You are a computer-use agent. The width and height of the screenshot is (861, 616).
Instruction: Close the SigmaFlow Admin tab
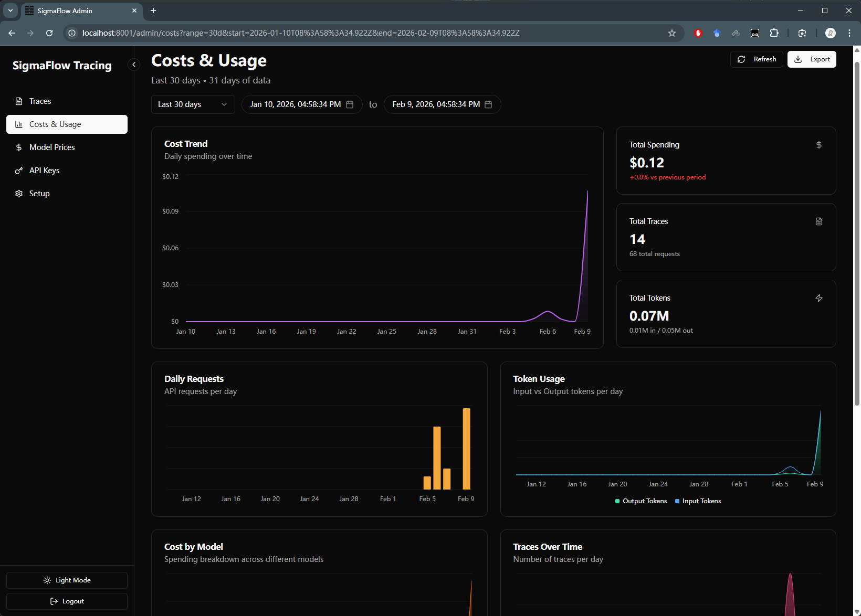pos(134,10)
